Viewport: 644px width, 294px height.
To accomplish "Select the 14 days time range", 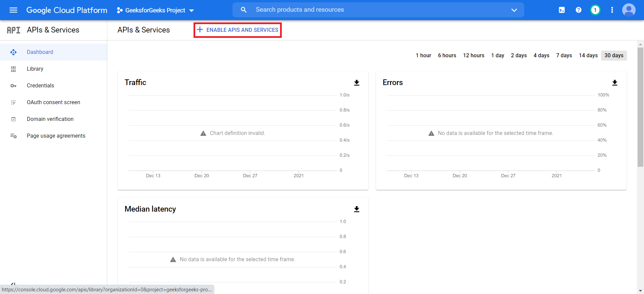I will pyautogui.click(x=588, y=56).
